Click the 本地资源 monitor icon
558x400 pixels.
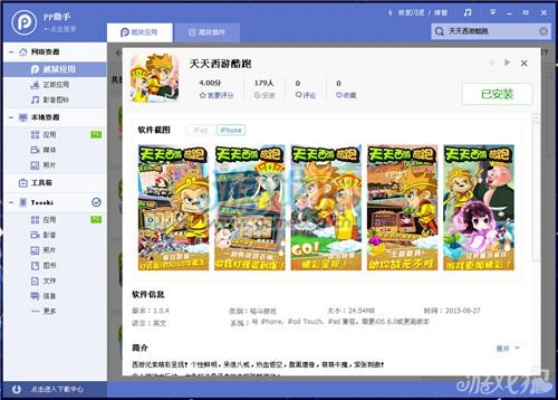pyautogui.click(x=23, y=117)
